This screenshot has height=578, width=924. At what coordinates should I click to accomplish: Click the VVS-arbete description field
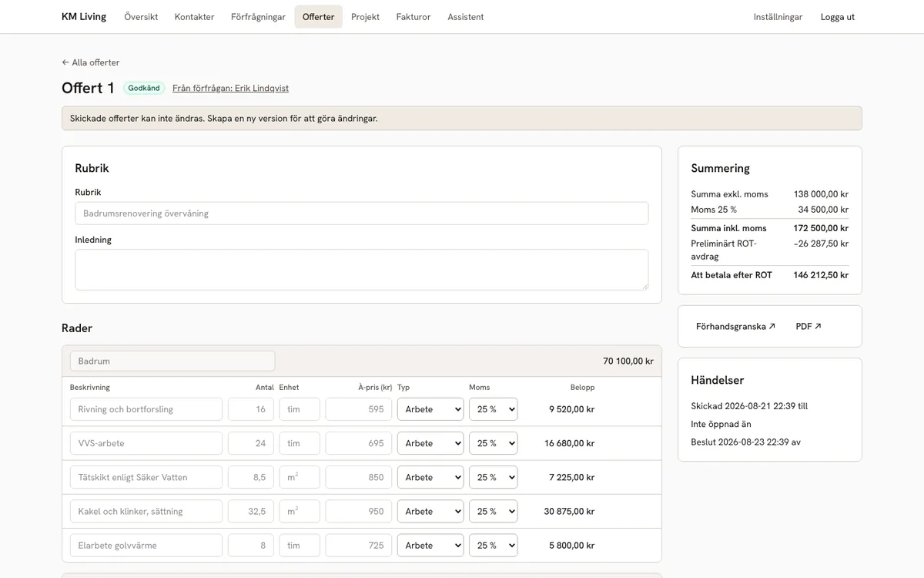point(146,443)
